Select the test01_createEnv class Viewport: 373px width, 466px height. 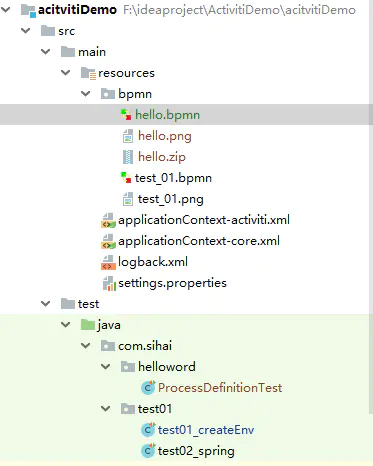(x=206, y=430)
